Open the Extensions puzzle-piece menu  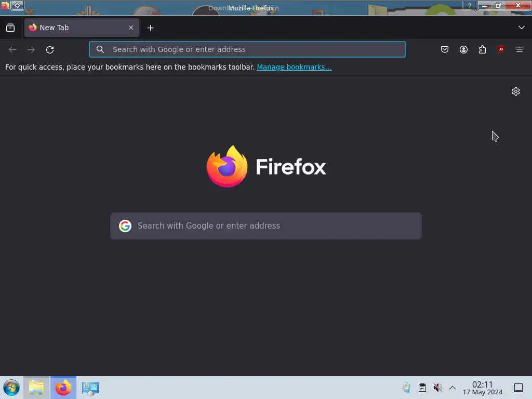[x=482, y=49]
